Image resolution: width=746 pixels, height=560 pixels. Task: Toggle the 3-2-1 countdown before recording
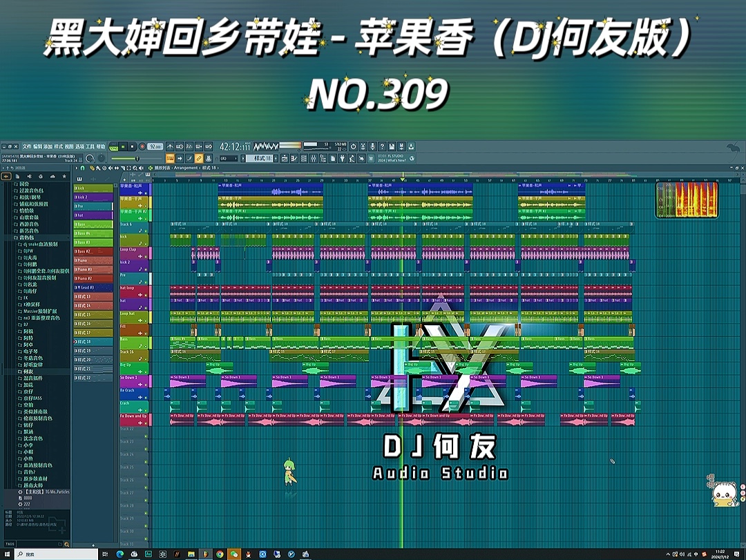[x=189, y=146]
